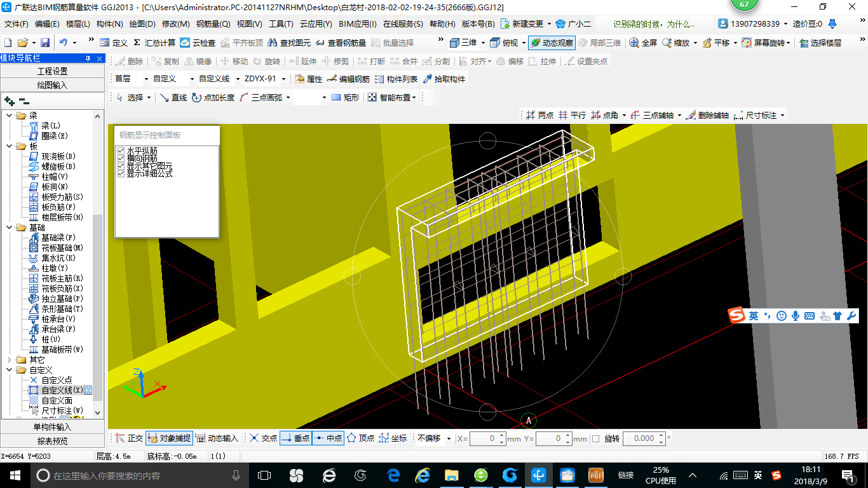This screenshot has height=488, width=868.
Task: Toggle 垂点 perpendicular snap
Action: point(295,438)
